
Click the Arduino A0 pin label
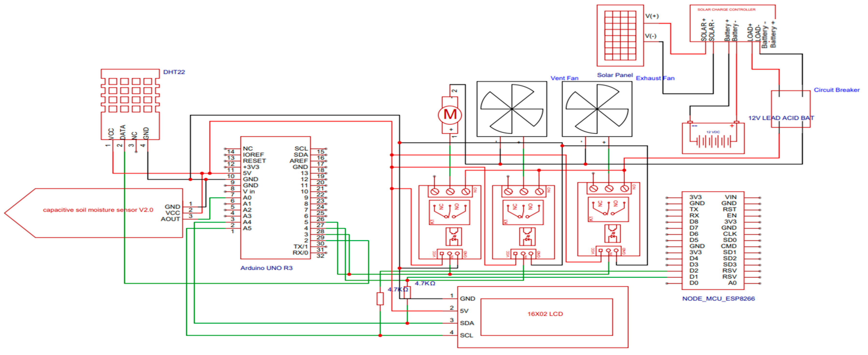click(x=247, y=197)
